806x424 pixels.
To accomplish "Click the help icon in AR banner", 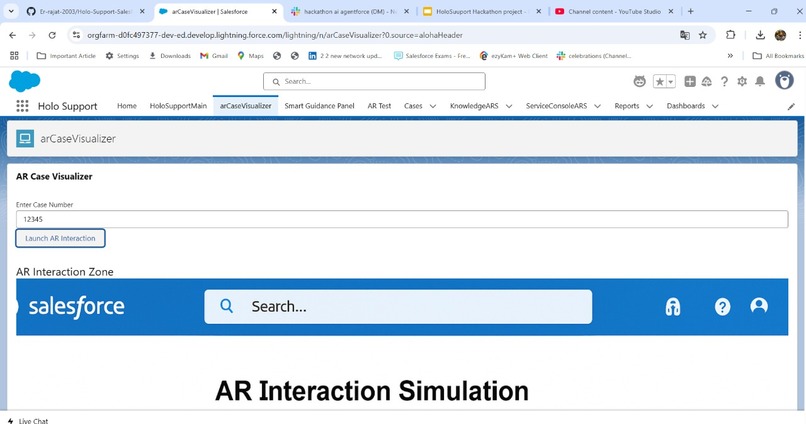I will [722, 307].
